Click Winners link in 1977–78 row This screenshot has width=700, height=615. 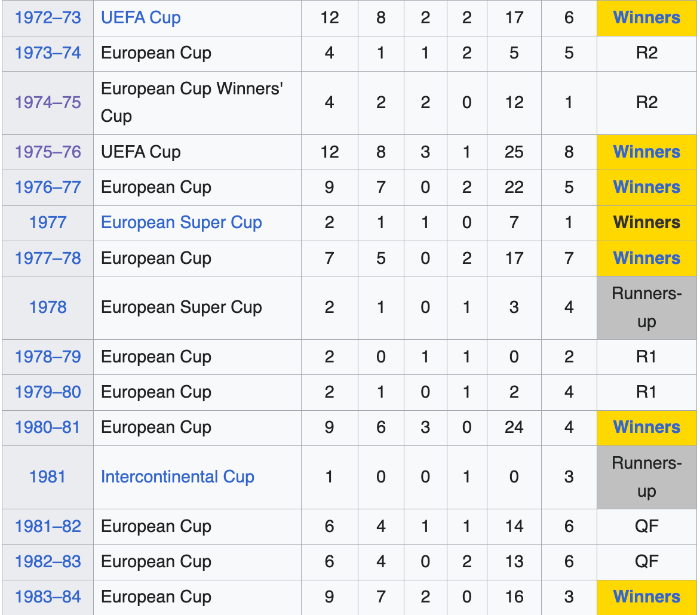pyautogui.click(x=646, y=259)
